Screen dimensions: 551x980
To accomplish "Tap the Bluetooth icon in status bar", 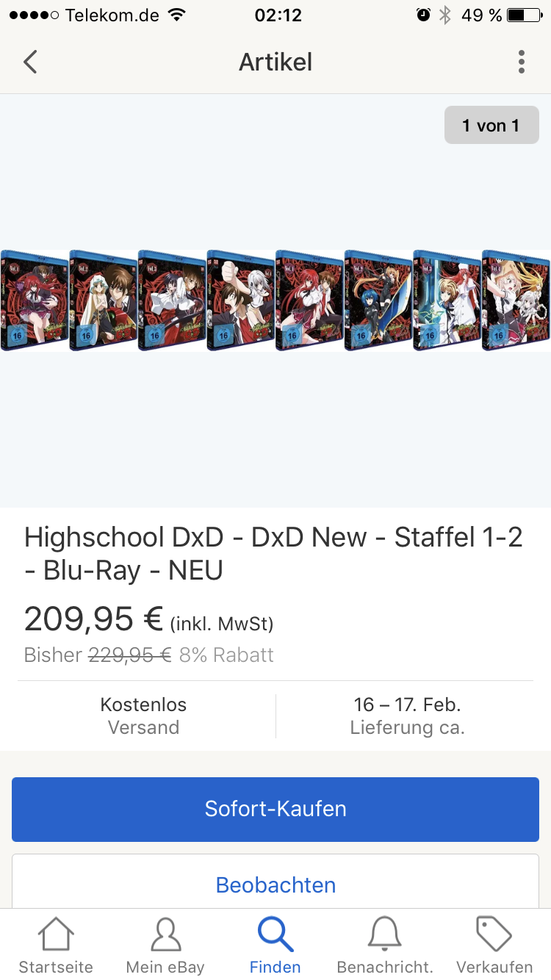I will (x=444, y=15).
